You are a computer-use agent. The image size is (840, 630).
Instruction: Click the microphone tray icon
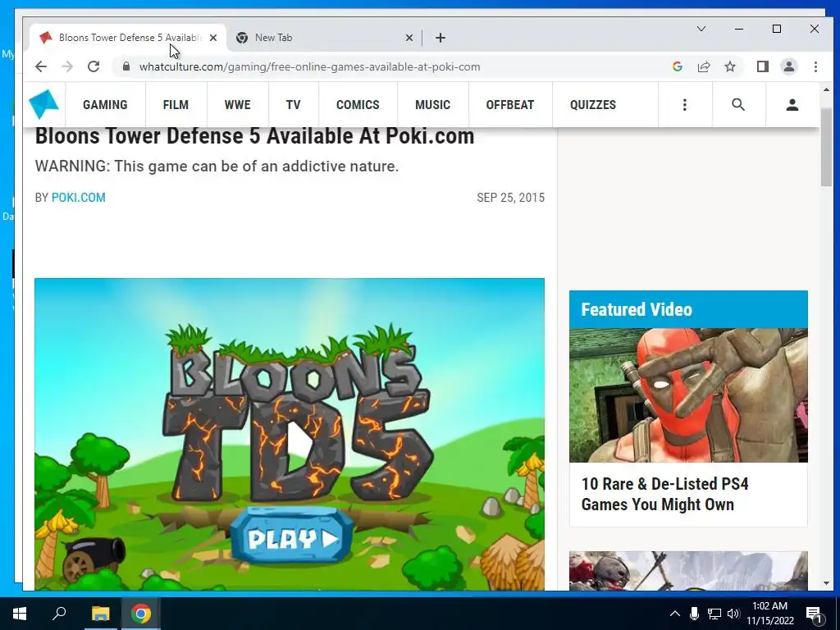coord(694,614)
